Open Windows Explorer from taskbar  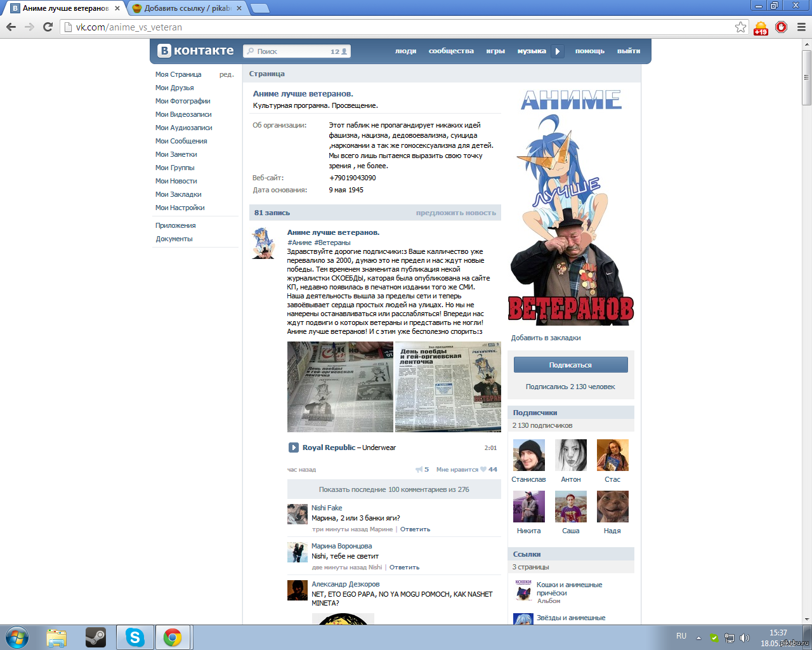pyautogui.click(x=56, y=637)
